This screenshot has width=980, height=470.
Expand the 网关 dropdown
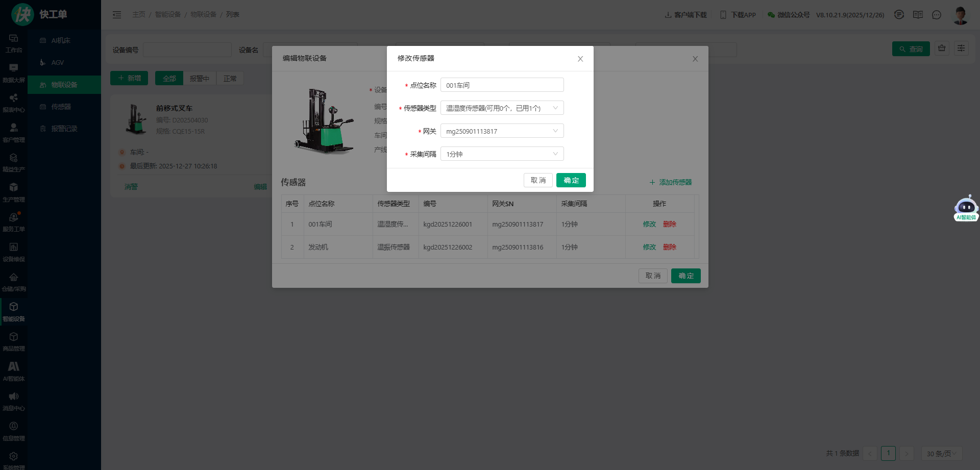(x=502, y=131)
